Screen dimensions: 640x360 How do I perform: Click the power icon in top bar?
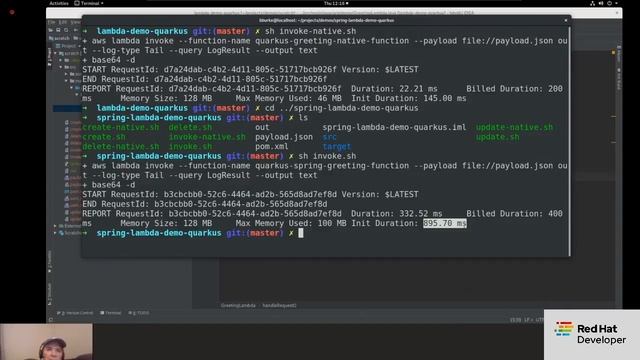coord(609,3)
